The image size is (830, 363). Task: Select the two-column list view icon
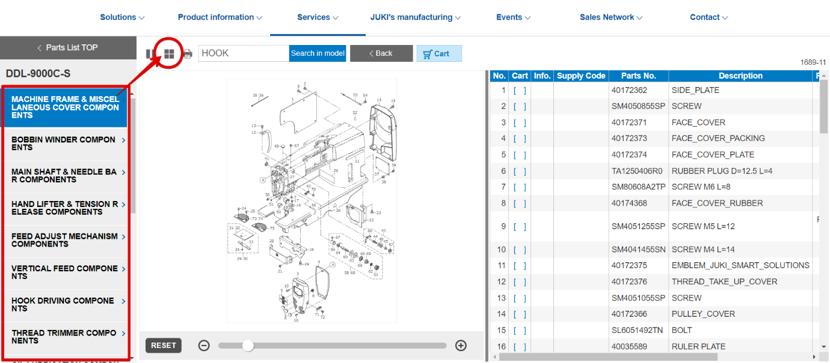pos(150,53)
